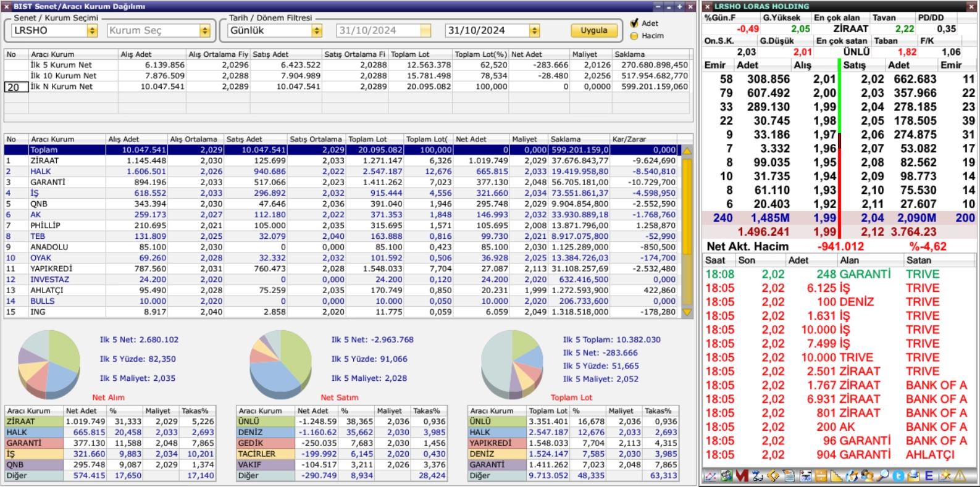This screenshot has height=487, width=980.
Task: Click the main table vertical scrollbar
Action: 687,231
